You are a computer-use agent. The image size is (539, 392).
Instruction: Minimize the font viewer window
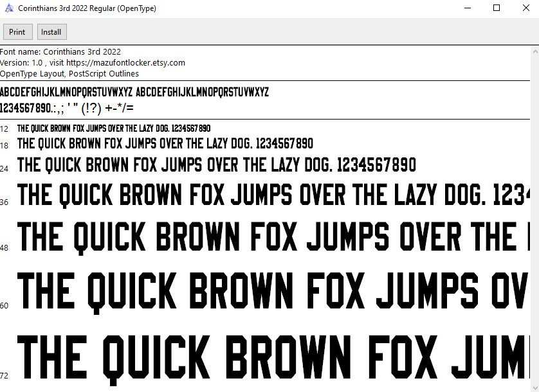pos(466,8)
